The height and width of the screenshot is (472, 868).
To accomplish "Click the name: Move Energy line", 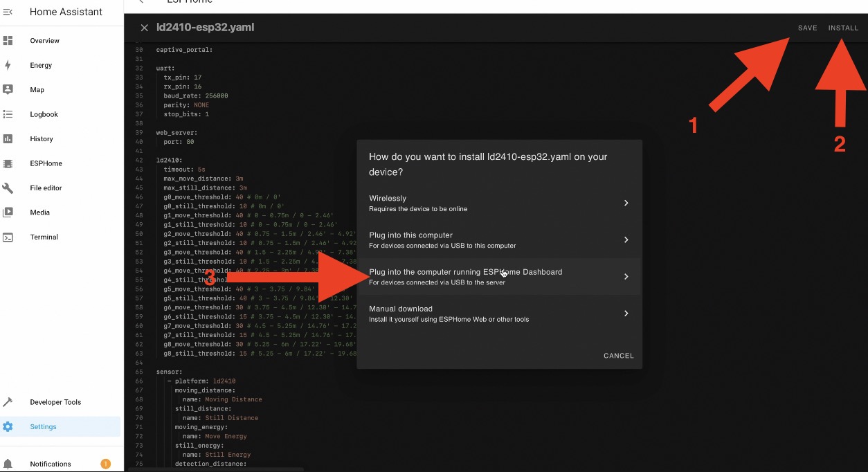I will point(215,437).
